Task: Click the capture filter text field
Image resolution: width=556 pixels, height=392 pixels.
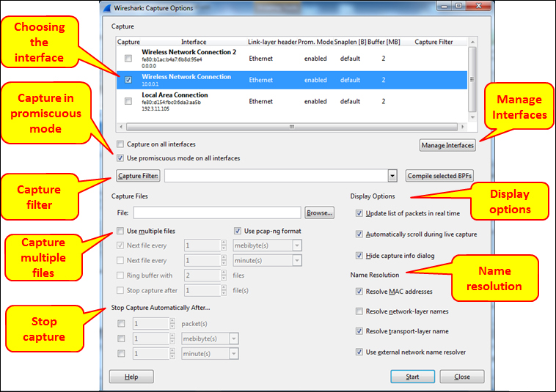Action: point(277,176)
